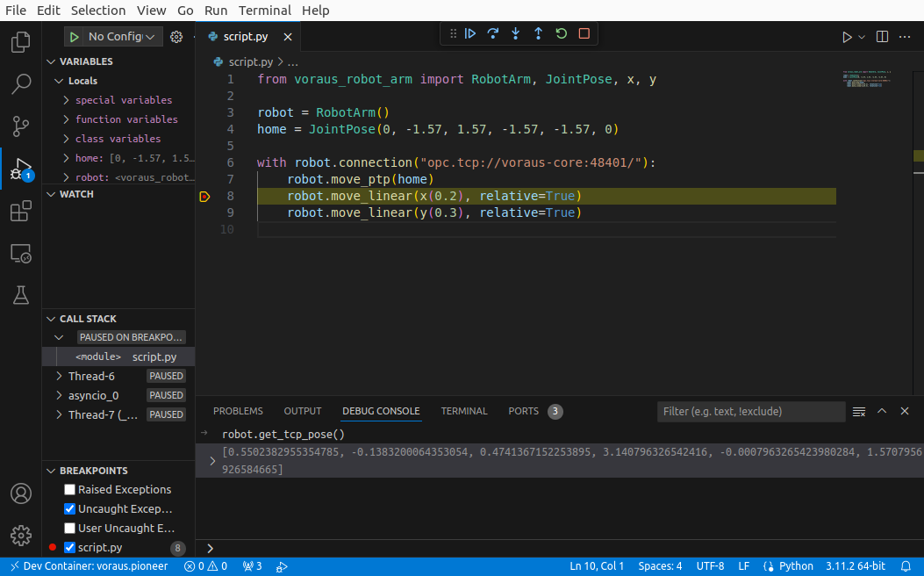Restart the debugging session

[x=562, y=34]
